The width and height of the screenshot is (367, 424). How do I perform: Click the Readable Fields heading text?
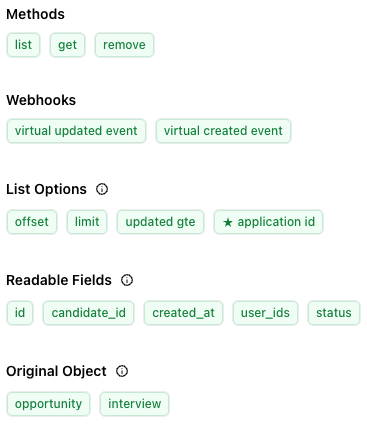(59, 280)
